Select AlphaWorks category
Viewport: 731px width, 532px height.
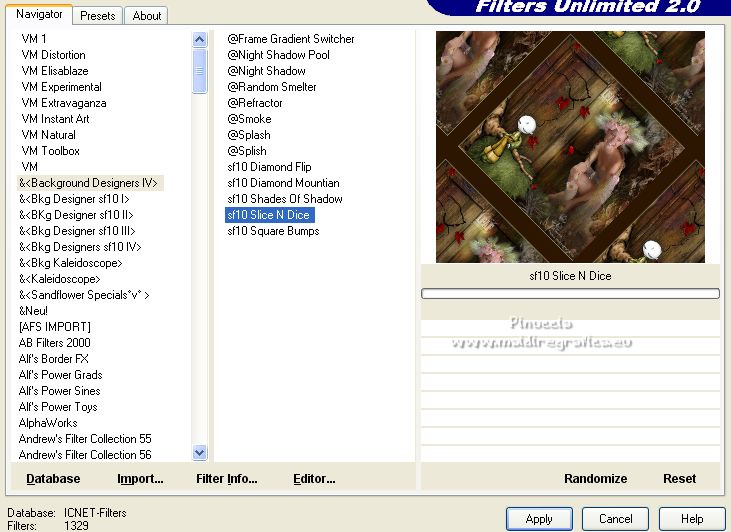click(x=48, y=423)
